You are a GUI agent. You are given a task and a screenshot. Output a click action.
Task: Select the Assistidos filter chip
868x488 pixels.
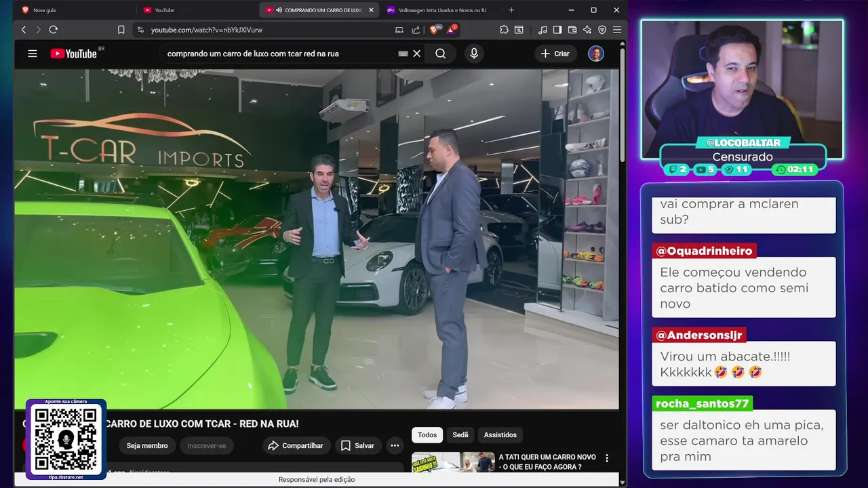point(500,434)
